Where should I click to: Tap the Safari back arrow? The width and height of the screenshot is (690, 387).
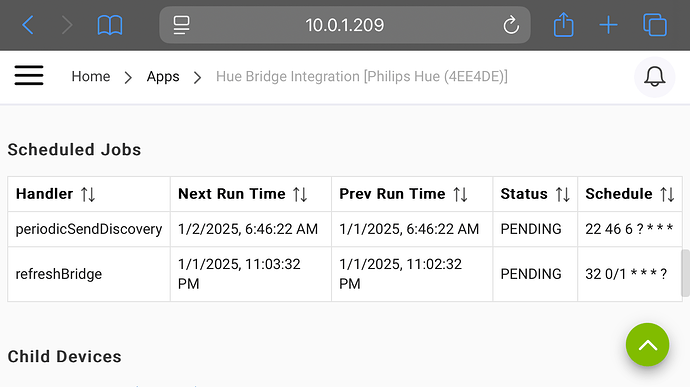point(28,25)
